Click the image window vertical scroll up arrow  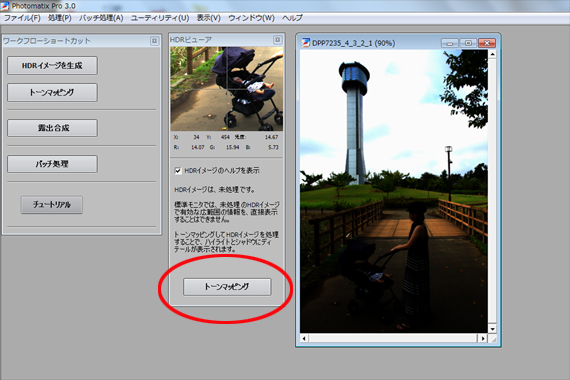[492, 55]
